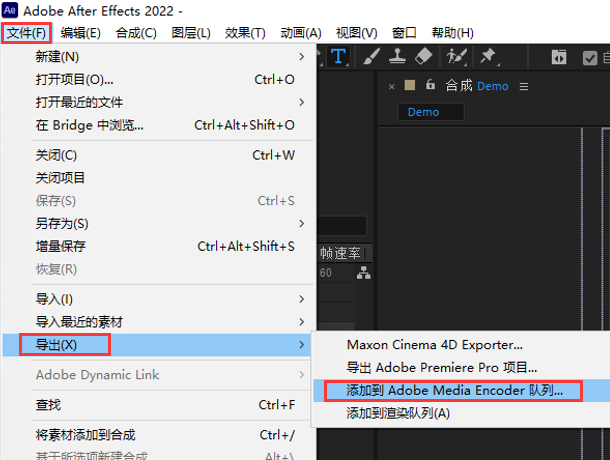Open the Demo composition panel menu

click(x=524, y=86)
